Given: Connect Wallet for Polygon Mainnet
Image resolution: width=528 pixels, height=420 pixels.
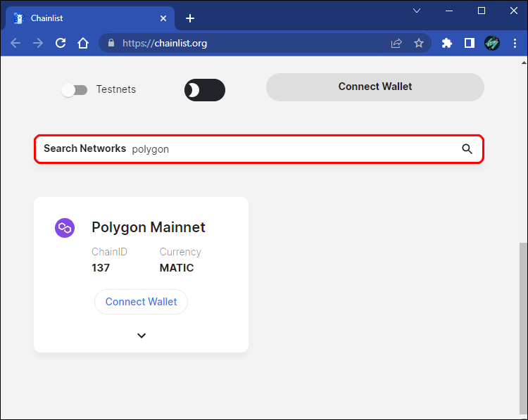Looking at the screenshot, I should 141,302.
